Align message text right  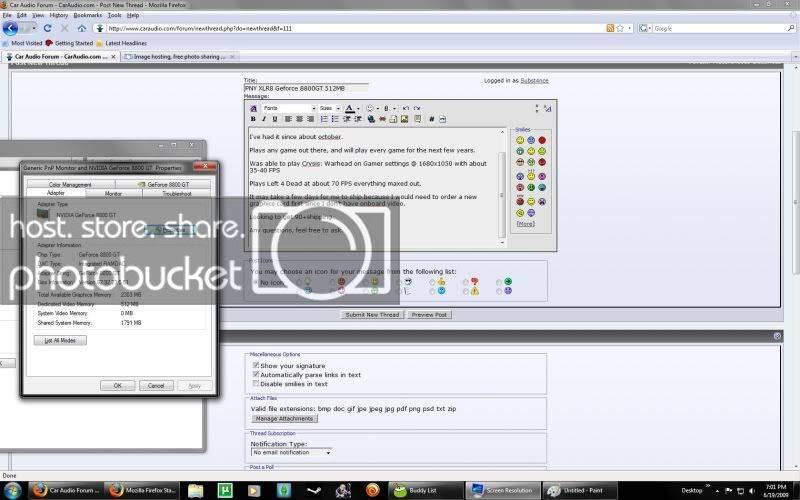(311, 119)
